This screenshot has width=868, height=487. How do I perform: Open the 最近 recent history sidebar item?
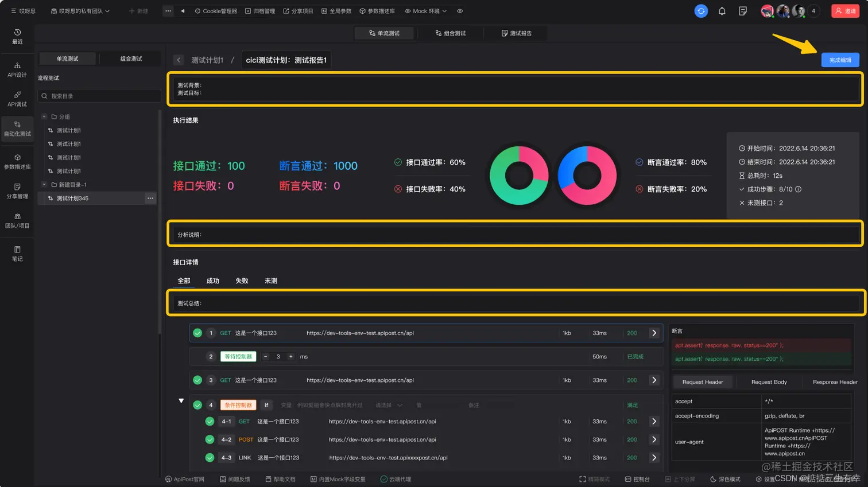tap(17, 37)
